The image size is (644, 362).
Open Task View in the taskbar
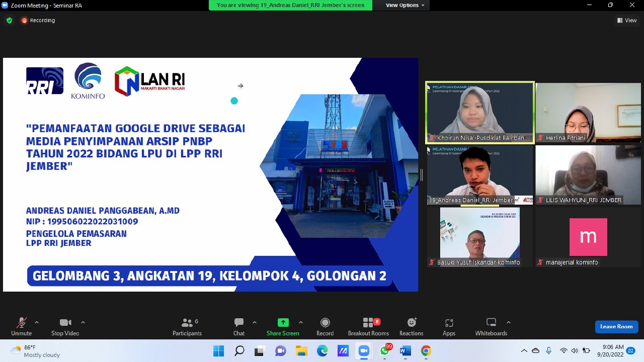click(260, 351)
